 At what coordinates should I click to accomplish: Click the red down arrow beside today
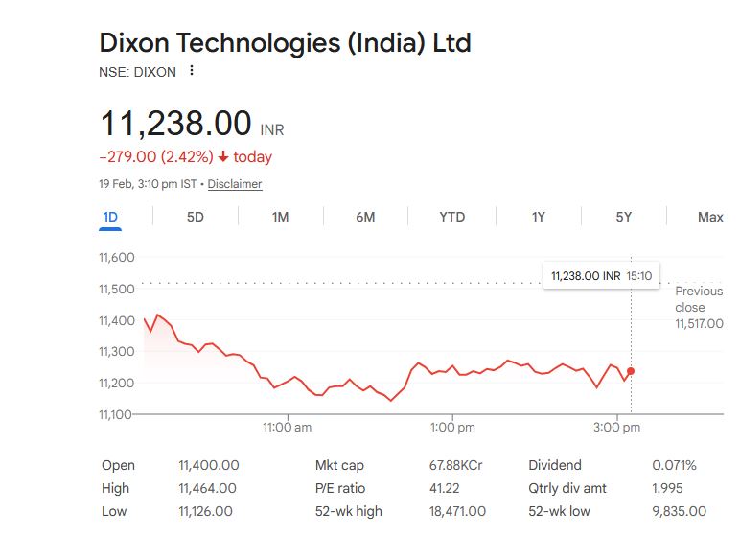click(x=223, y=157)
